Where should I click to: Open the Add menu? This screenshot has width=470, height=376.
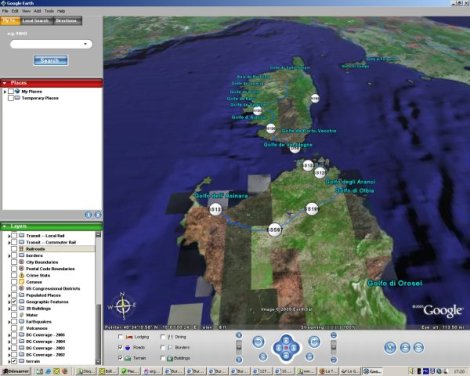click(x=37, y=11)
